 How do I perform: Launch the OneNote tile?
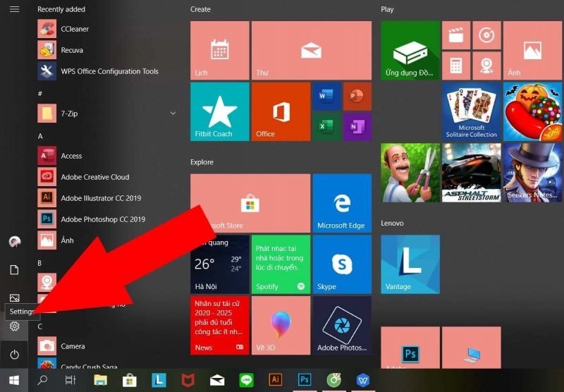point(357,127)
